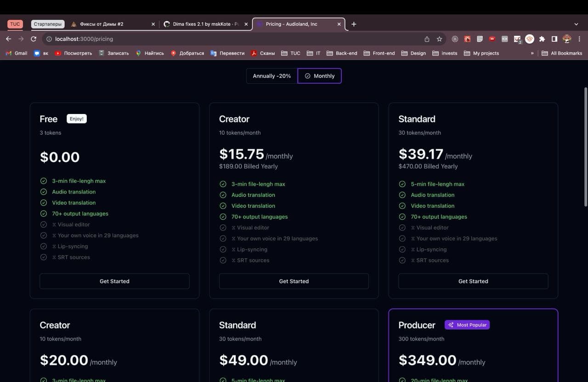Click Get Started on the Free plan
Viewport: 588px width, 382px height.
point(114,281)
